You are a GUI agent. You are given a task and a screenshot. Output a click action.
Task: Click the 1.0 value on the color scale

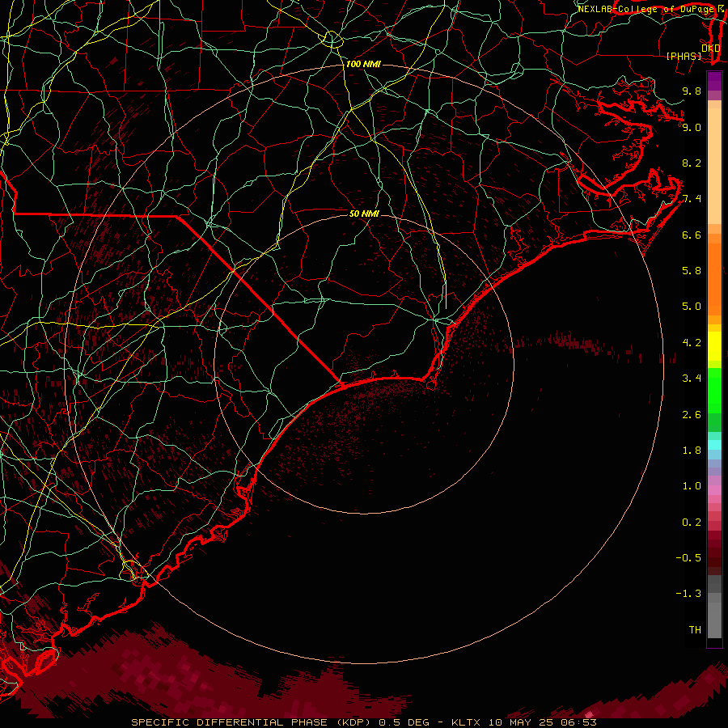pyautogui.click(x=692, y=486)
